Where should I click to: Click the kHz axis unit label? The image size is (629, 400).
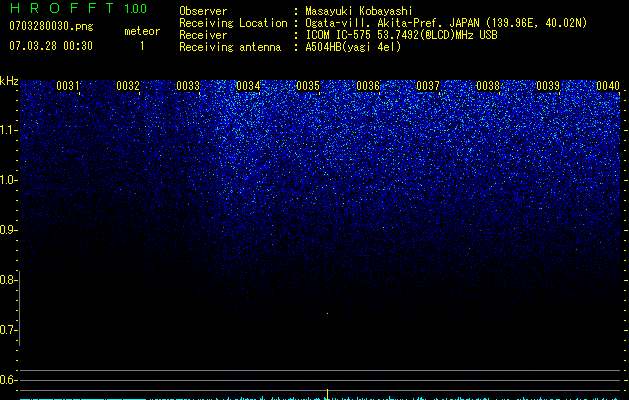coord(9,81)
